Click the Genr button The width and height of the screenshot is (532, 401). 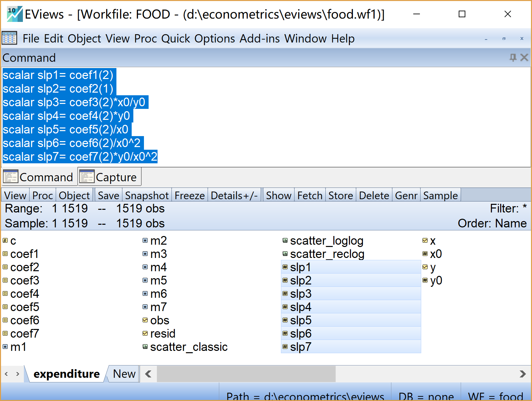406,196
